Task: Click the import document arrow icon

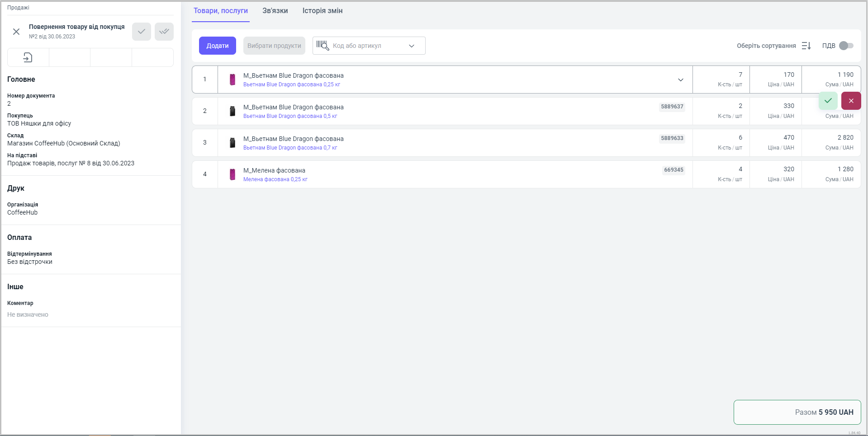Action: tap(28, 57)
